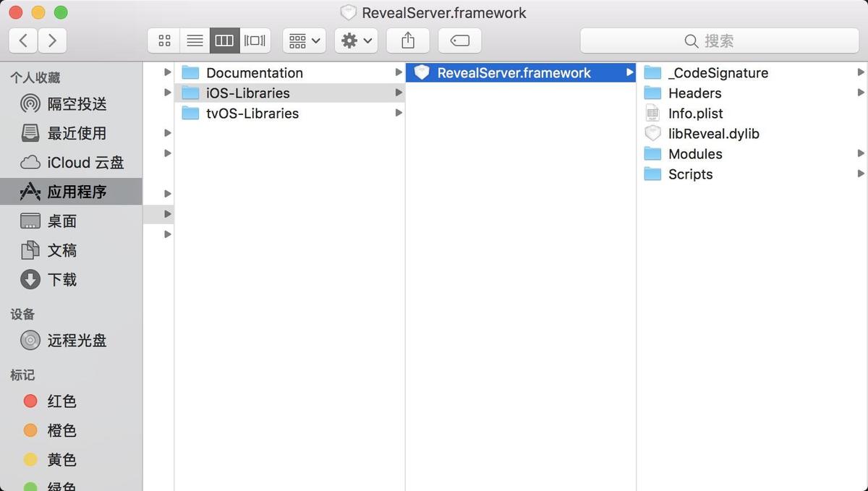The height and width of the screenshot is (491, 868).
Task: Expand the Headers folder arrow
Action: [x=861, y=93]
